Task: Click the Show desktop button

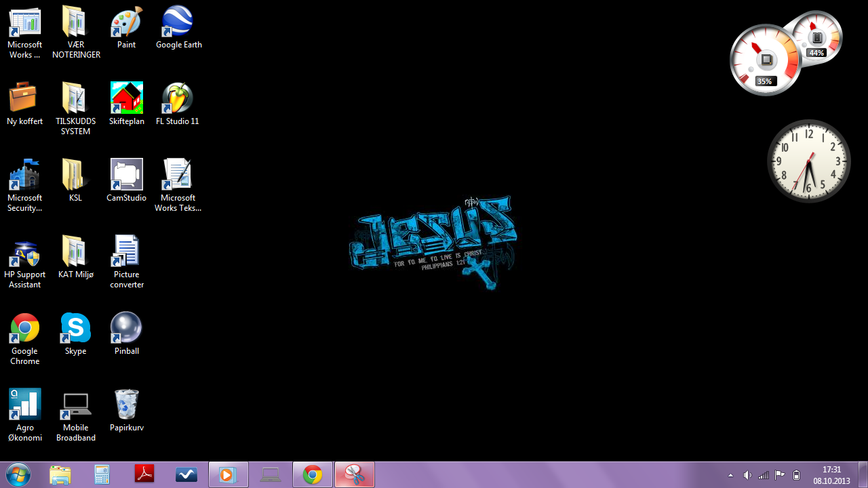Action: coord(863,474)
